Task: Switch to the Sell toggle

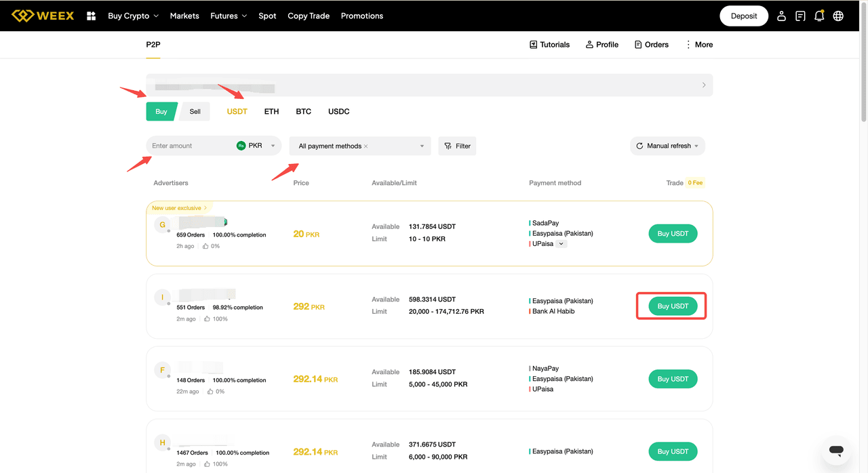Action: [195, 112]
